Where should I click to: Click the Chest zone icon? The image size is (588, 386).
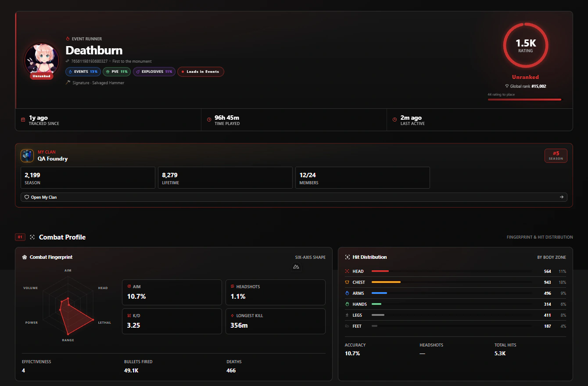(347, 282)
